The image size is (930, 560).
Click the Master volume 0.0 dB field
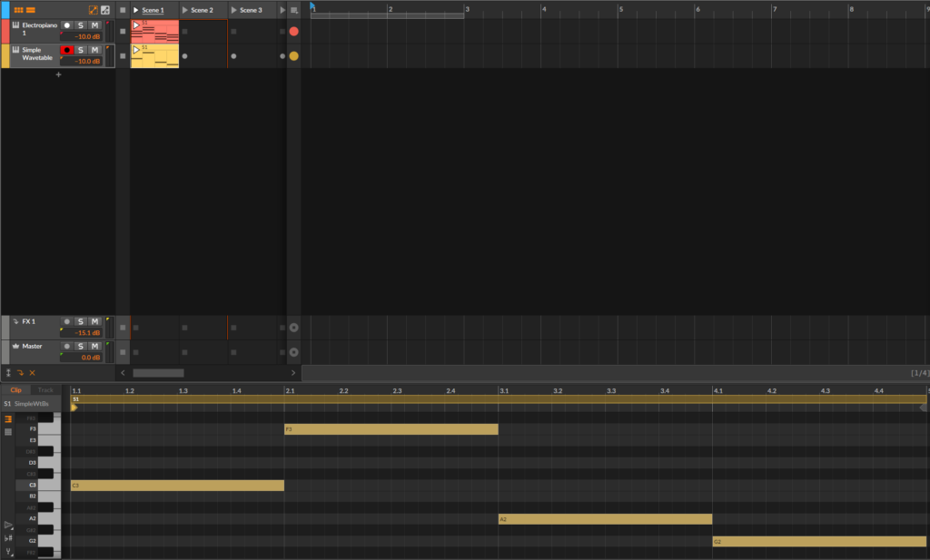tap(81, 358)
